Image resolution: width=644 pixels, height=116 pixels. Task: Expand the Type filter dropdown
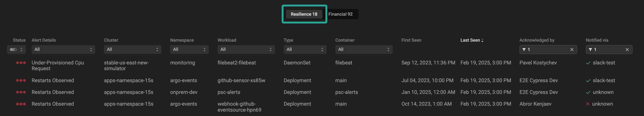[x=305, y=49]
